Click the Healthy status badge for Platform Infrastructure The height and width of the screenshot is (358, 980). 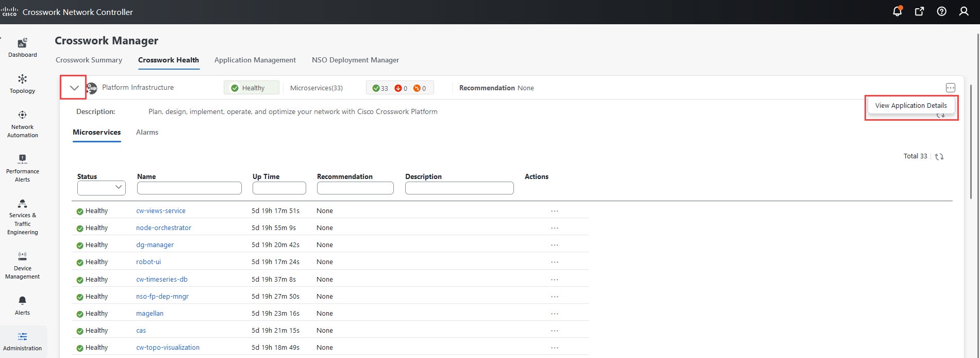point(251,88)
